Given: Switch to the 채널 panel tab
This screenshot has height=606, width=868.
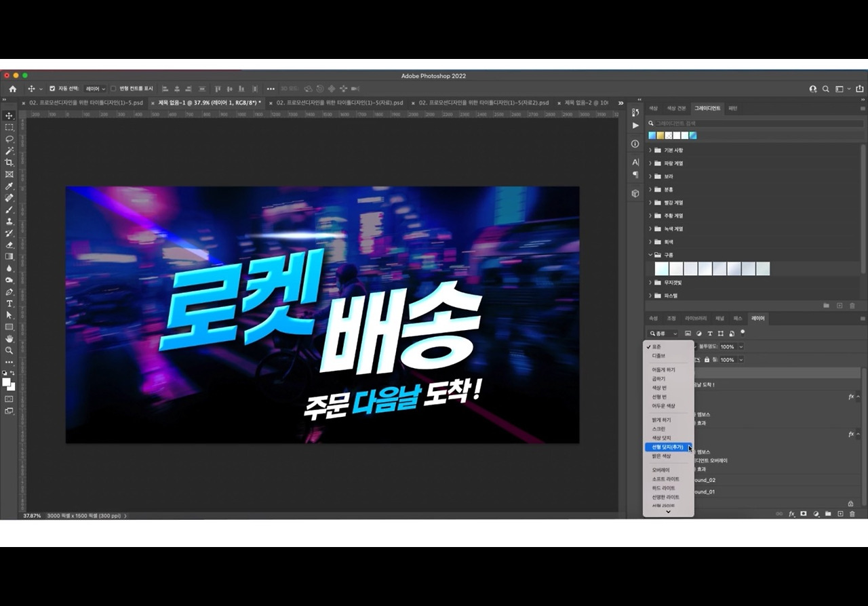Looking at the screenshot, I should tap(719, 318).
